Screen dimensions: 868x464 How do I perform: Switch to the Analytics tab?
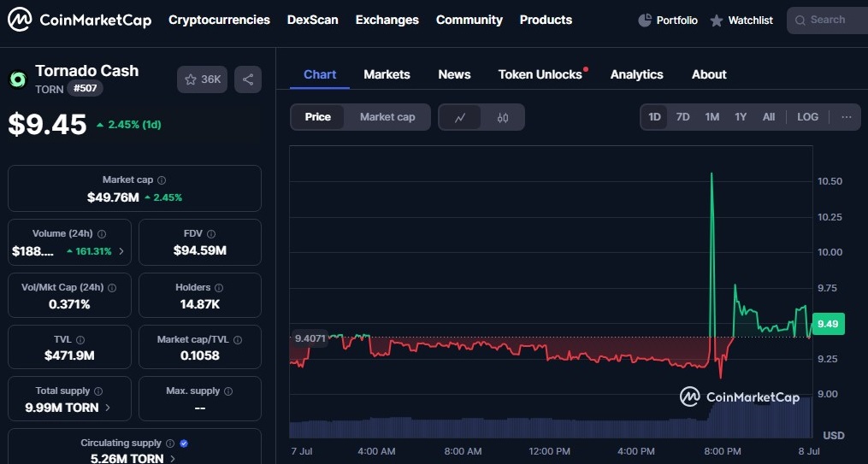coord(636,74)
